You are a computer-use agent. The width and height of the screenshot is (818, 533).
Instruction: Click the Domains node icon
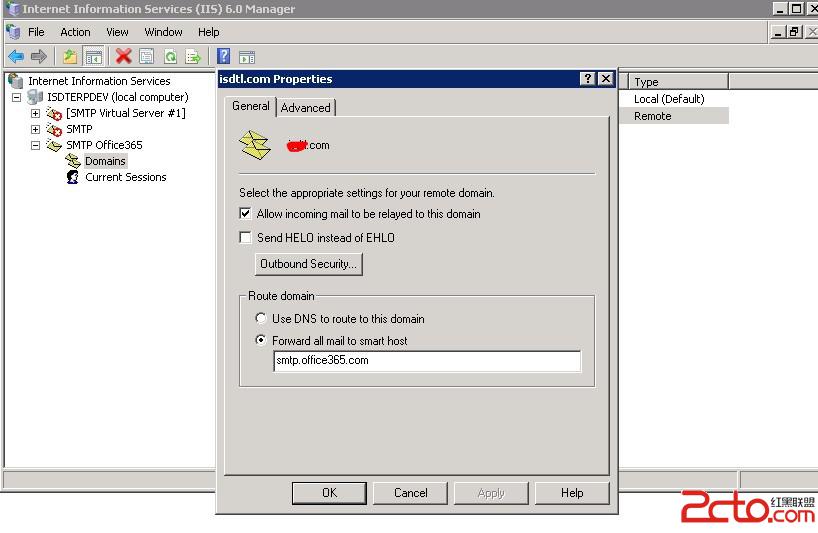(73, 161)
